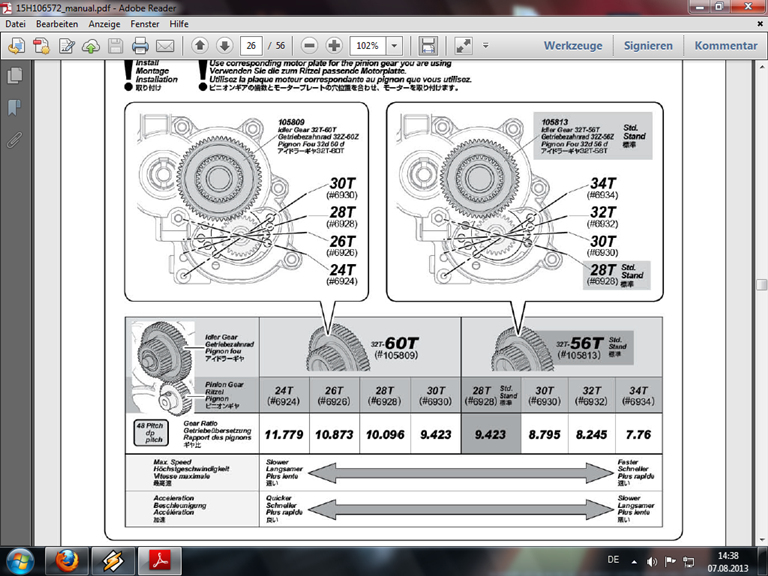This screenshot has height=576, width=768.
Task: Click the email envelope icon
Action: [x=166, y=45]
